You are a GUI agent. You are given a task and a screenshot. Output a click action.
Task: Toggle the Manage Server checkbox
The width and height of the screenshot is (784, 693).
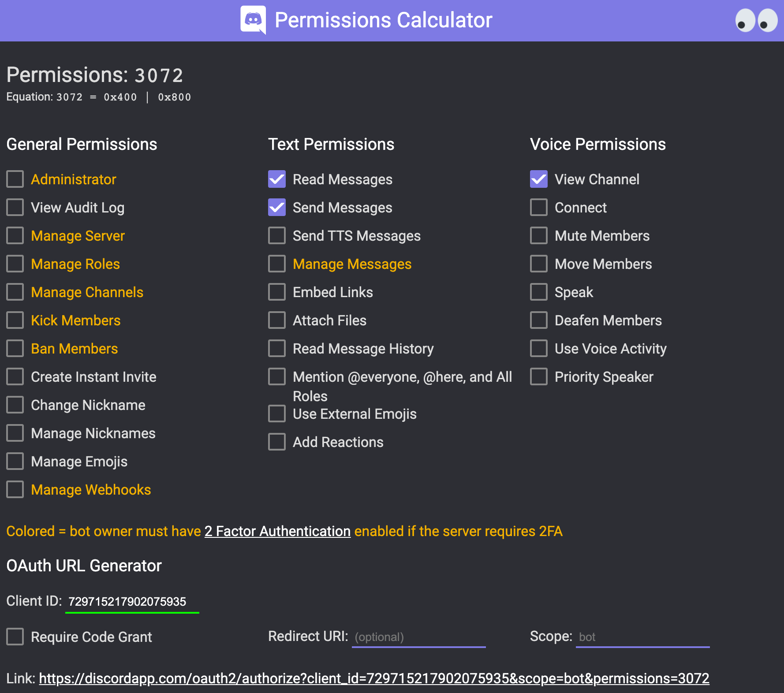point(15,235)
